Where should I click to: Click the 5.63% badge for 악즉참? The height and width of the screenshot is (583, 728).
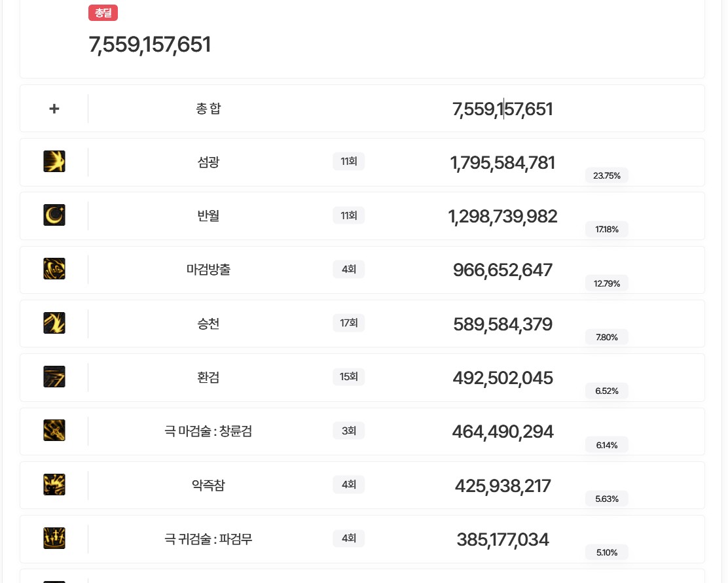click(x=606, y=499)
